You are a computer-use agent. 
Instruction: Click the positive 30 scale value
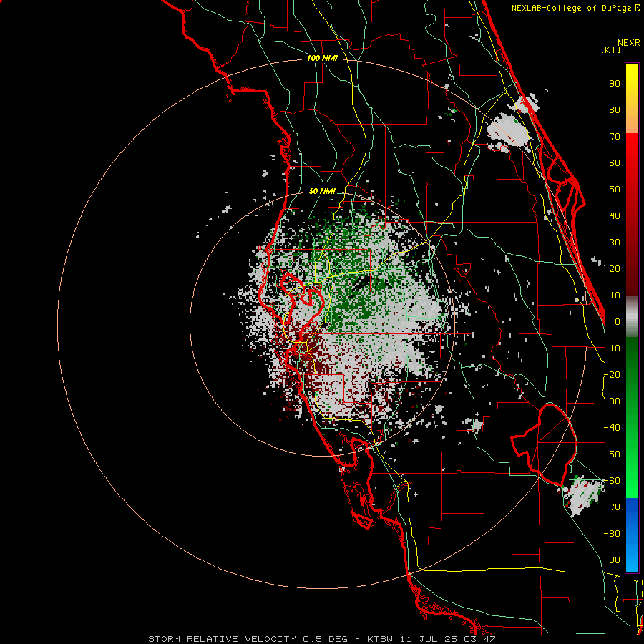(x=615, y=243)
